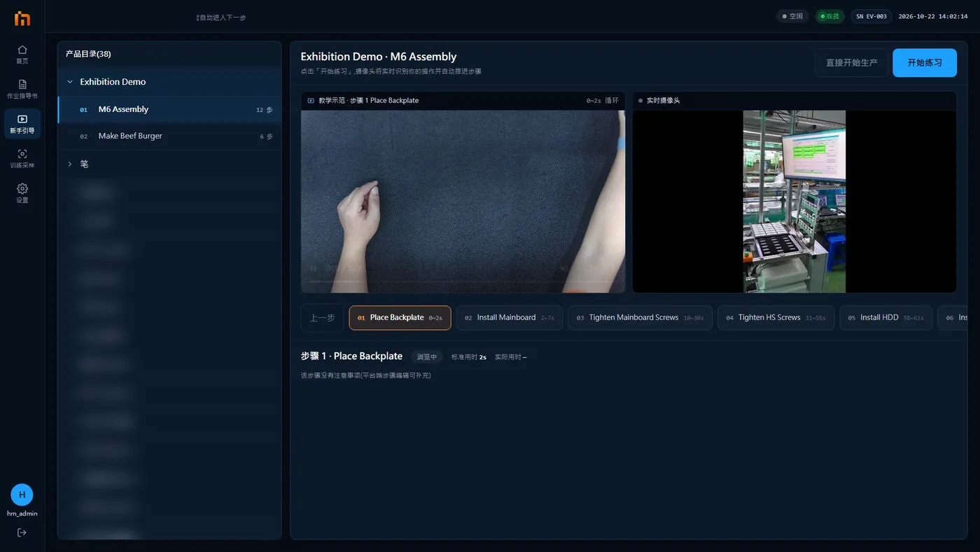Open 训练采样 training sampling page
This screenshot has width=980, height=552.
click(22, 158)
